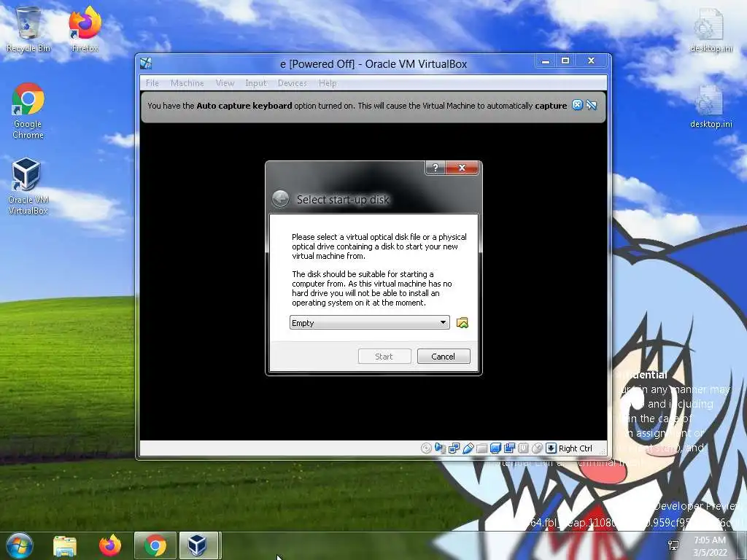Click the VirtualBox window title bar text
This screenshot has height=560, width=747.
click(x=373, y=64)
